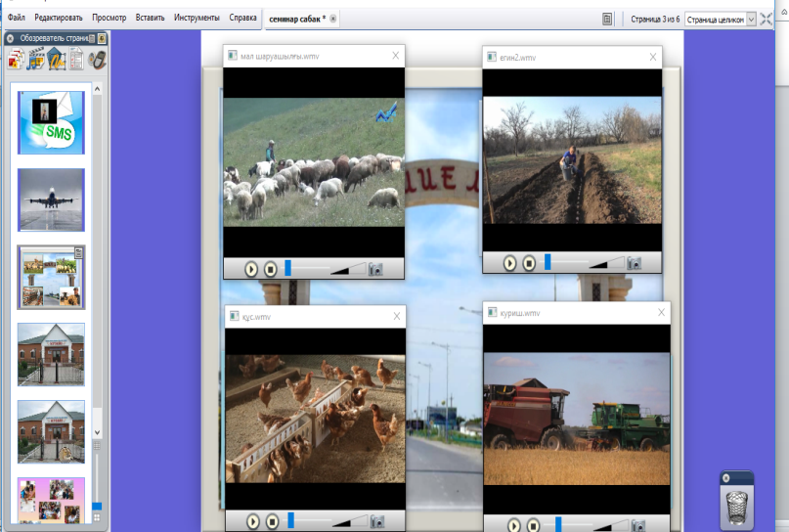Play the куриш.wmv video
Viewport: 789px width, 532px height.
coord(513,525)
